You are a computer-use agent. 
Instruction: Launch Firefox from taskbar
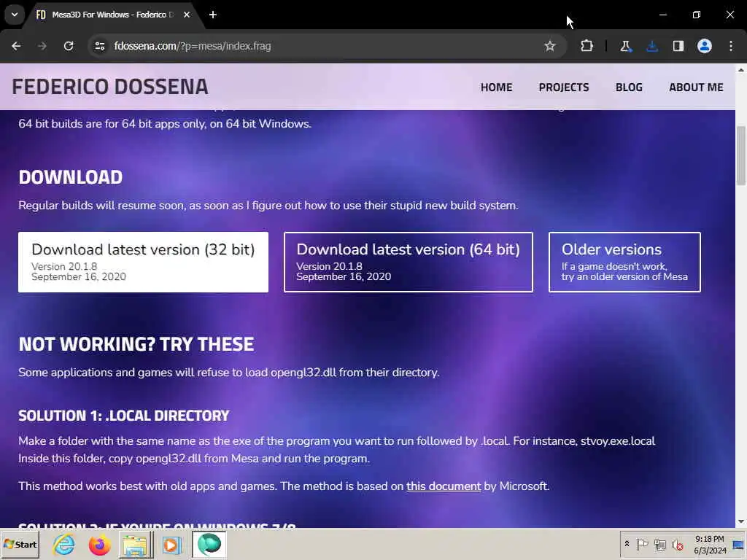pyautogui.click(x=99, y=544)
